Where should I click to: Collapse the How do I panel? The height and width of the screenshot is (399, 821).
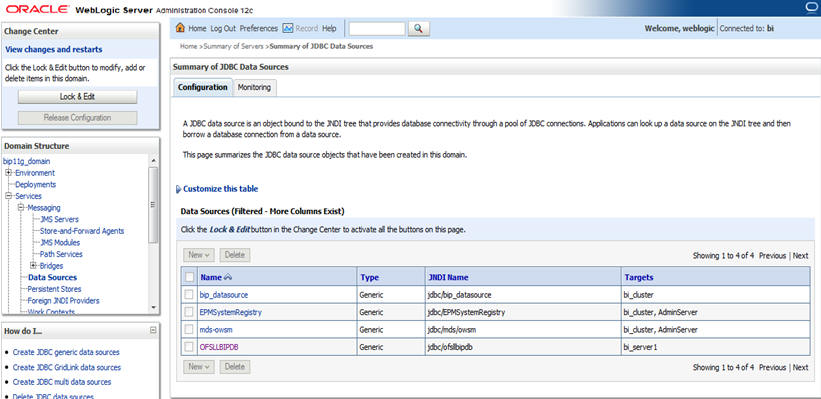coord(153,330)
